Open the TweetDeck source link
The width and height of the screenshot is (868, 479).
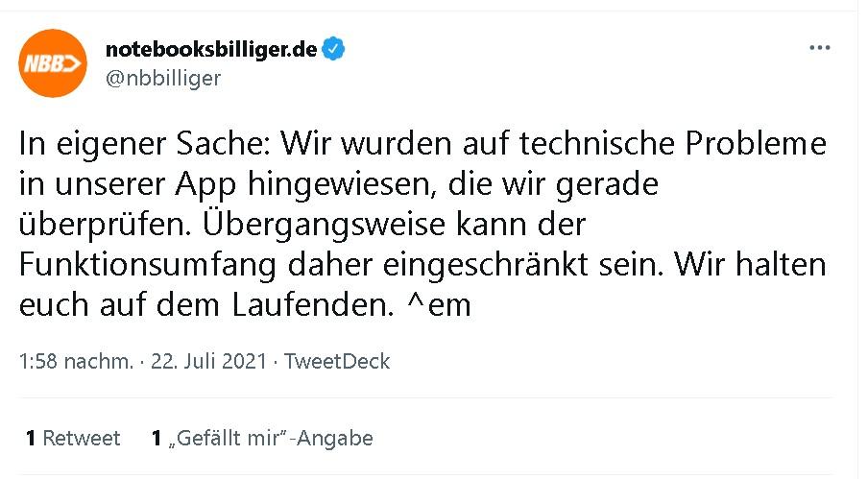pos(337,362)
